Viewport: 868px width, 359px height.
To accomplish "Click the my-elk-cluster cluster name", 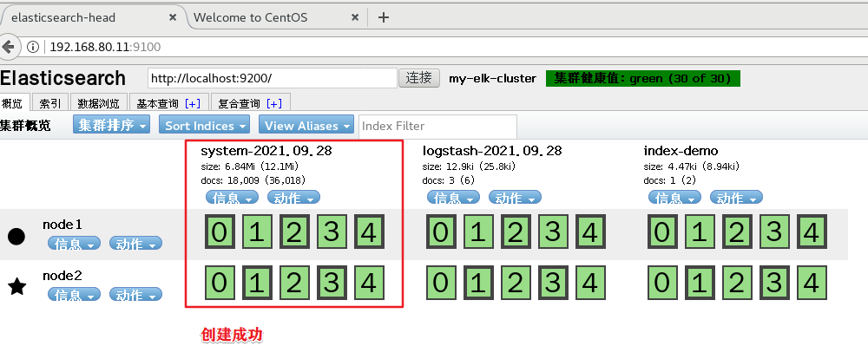I will click(492, 79).
